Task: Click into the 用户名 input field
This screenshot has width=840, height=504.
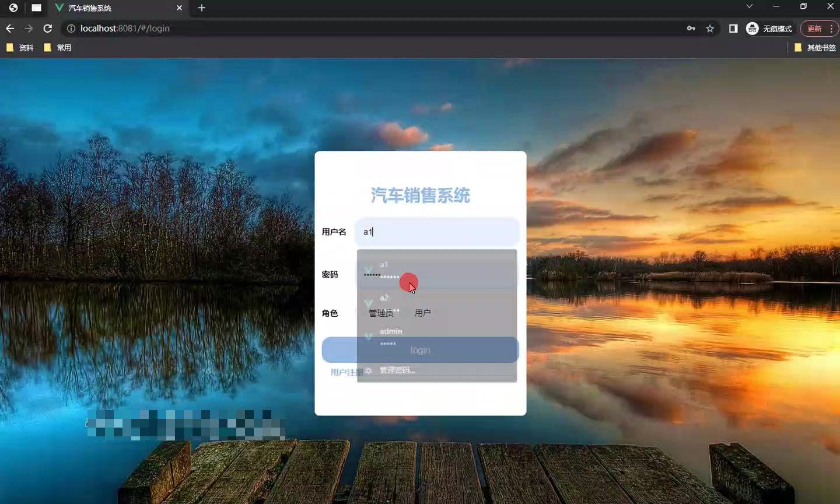Action: click(437, 232)
